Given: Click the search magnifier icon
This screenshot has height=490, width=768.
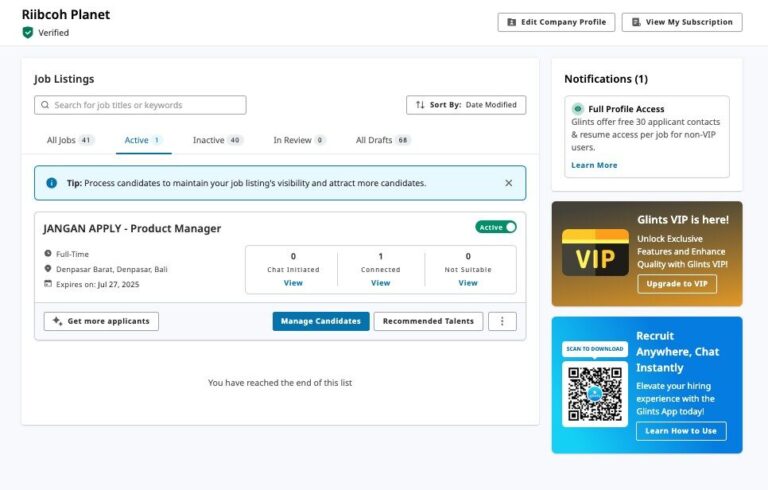Looking at the screenshot, I should tap(45, 105).
